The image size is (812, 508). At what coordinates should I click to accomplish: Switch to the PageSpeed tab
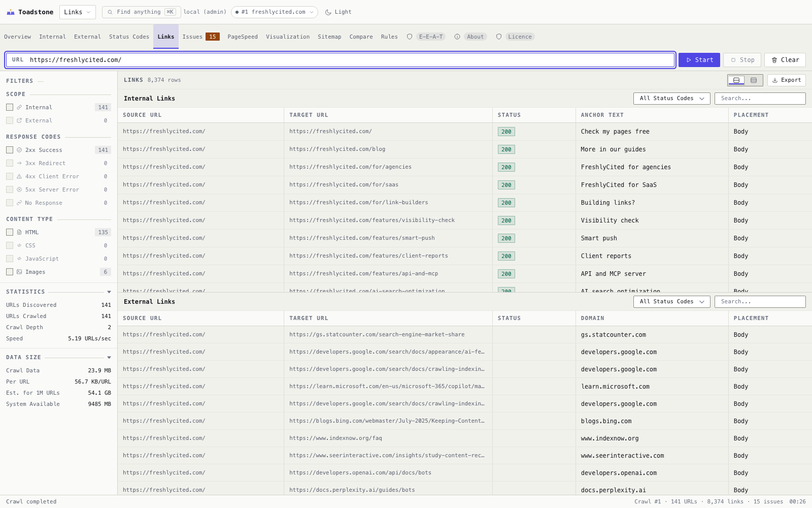243,37
